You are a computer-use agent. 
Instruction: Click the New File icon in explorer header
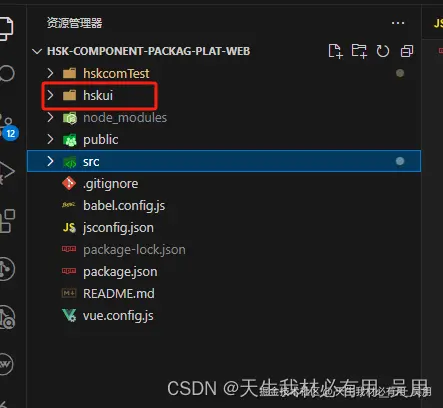[335, 51]
